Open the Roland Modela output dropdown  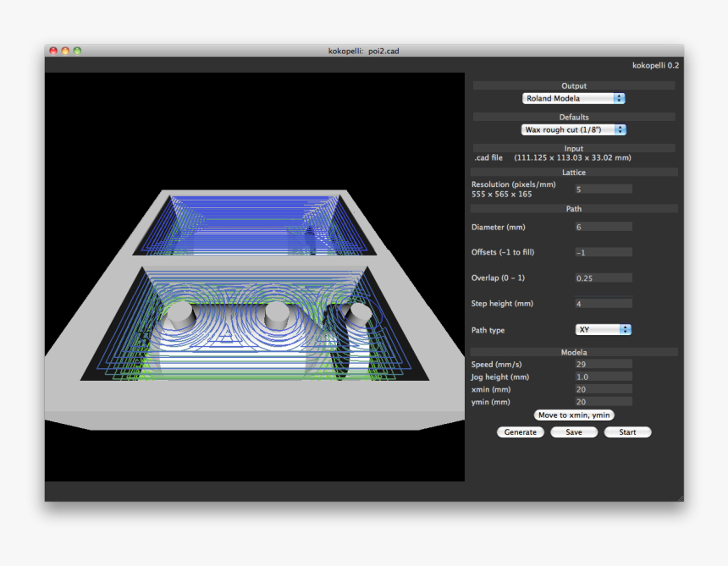[x=573, y=98]
